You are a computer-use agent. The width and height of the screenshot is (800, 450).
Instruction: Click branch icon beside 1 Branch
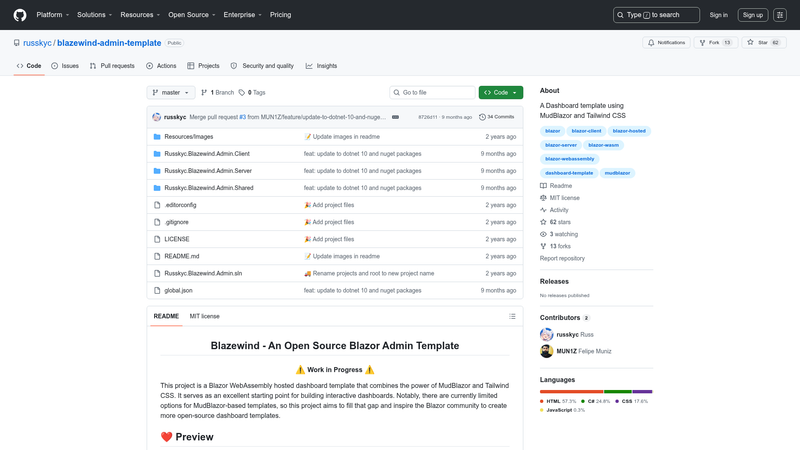[x=204, y=92]
